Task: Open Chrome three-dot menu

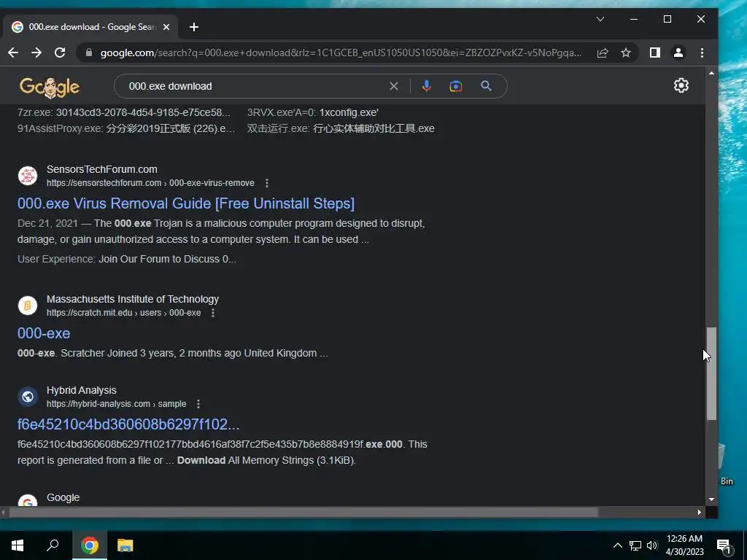Action: 702,52
